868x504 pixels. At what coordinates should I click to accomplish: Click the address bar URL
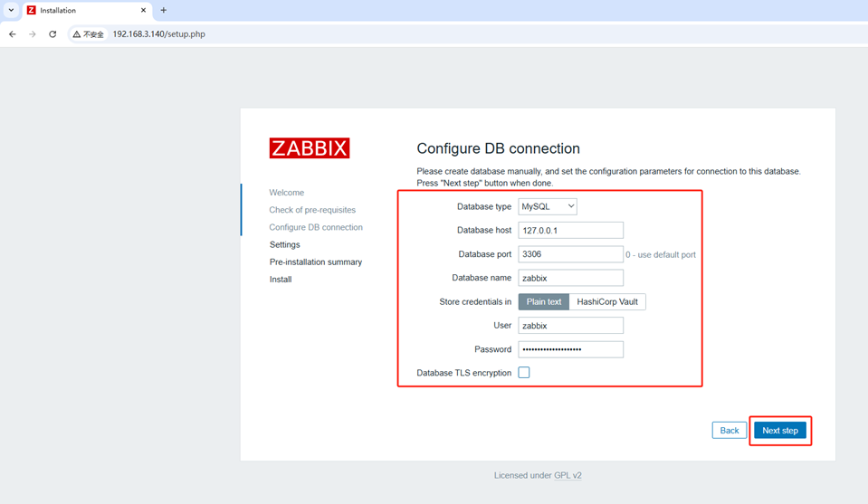tap(159, 34)
